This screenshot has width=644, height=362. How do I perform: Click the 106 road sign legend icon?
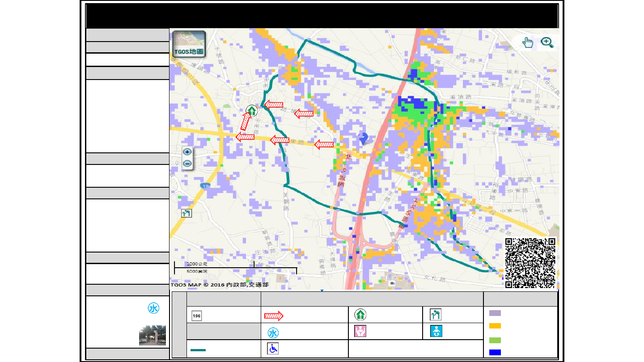[196, 316]
